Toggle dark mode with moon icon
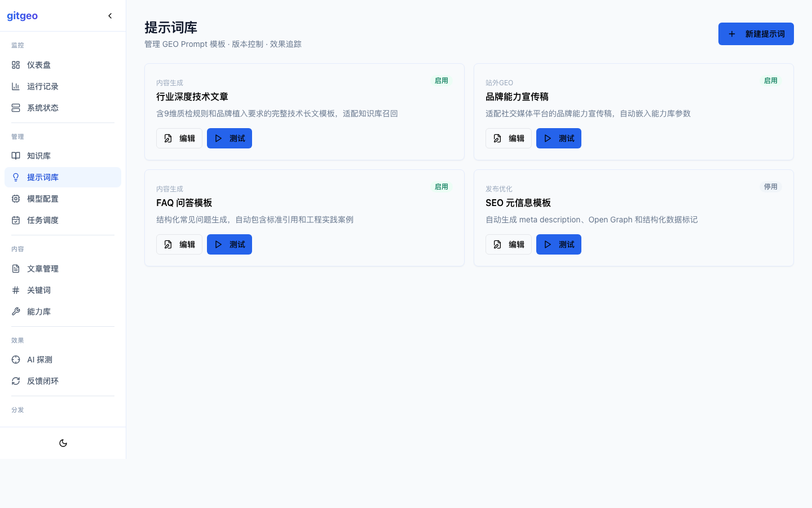 click(63, 443)
